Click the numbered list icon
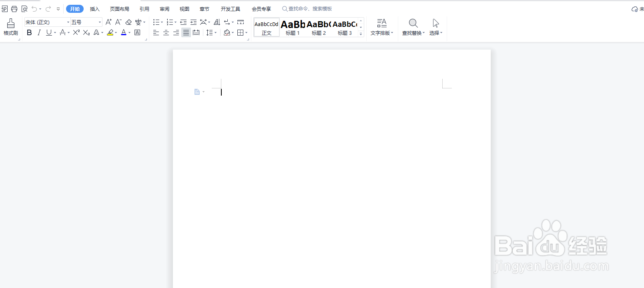644x288 pixels. (170, 22)
